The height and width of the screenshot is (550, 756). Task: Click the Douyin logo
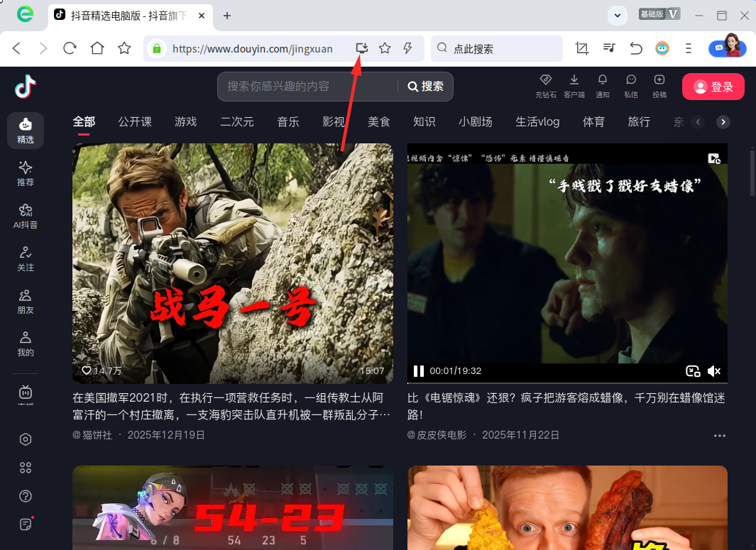pyautogui.click(x=25, y=87)
